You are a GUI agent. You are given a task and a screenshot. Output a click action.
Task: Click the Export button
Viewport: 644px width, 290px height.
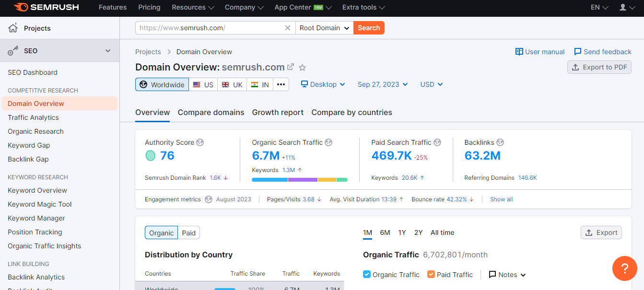pos(601,232)
